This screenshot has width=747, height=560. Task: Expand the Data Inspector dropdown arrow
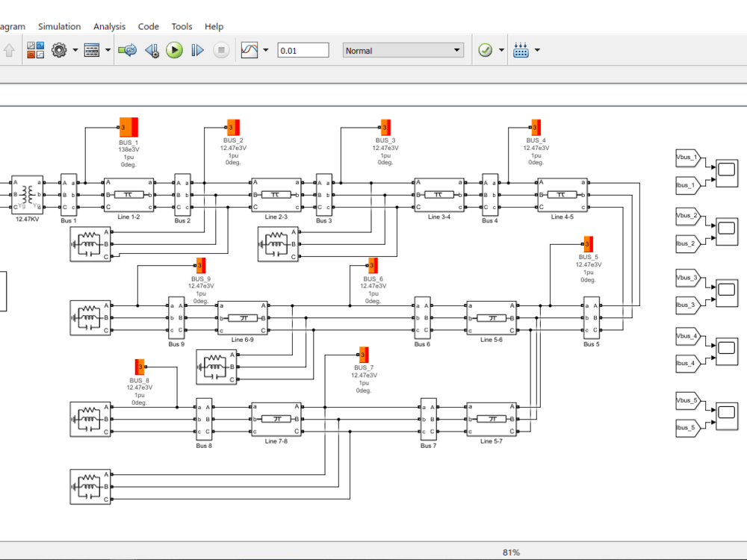(266, 50)
